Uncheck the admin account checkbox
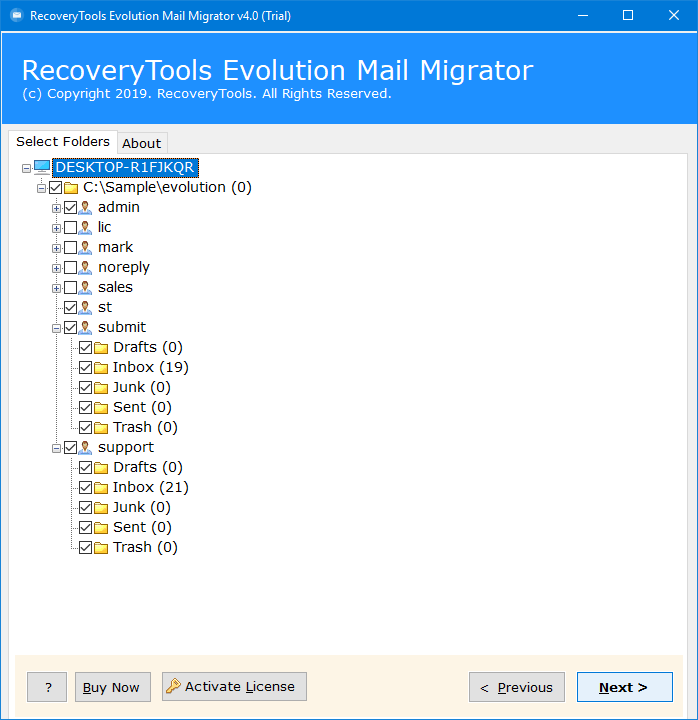 pyautogui.click(x=70, y=208)
